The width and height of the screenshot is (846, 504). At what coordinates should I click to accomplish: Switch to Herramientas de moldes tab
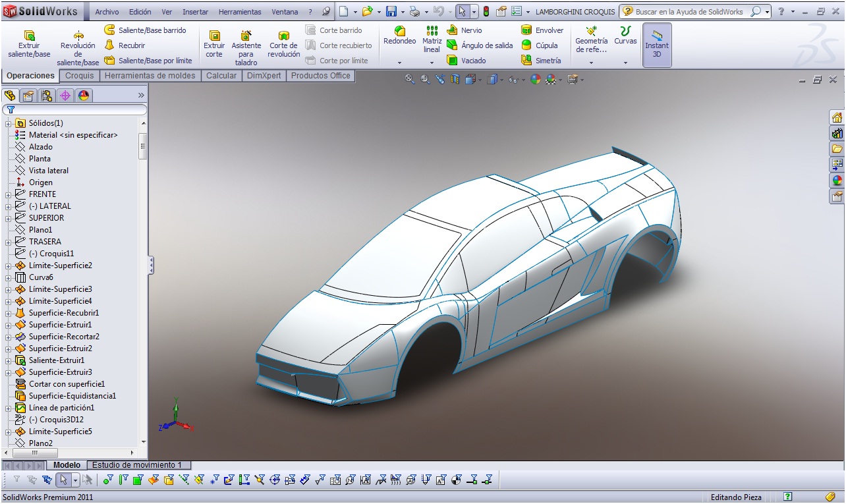(150, 76)
